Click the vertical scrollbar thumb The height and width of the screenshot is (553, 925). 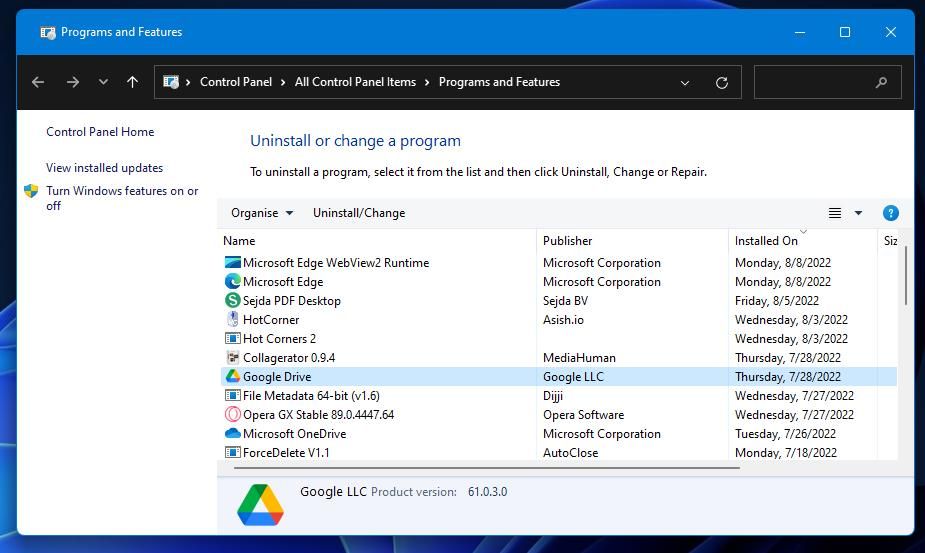tap(906, 276)
